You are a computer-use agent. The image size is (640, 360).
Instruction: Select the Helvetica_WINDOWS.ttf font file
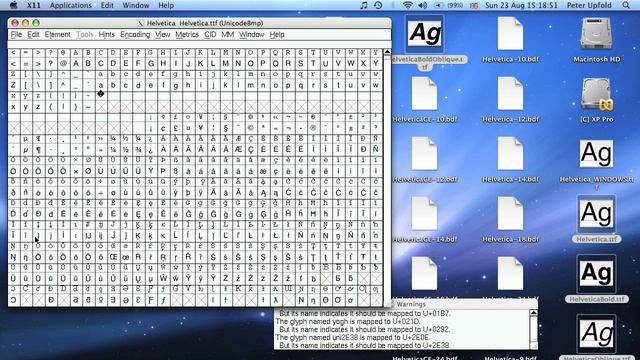[596, 154]
